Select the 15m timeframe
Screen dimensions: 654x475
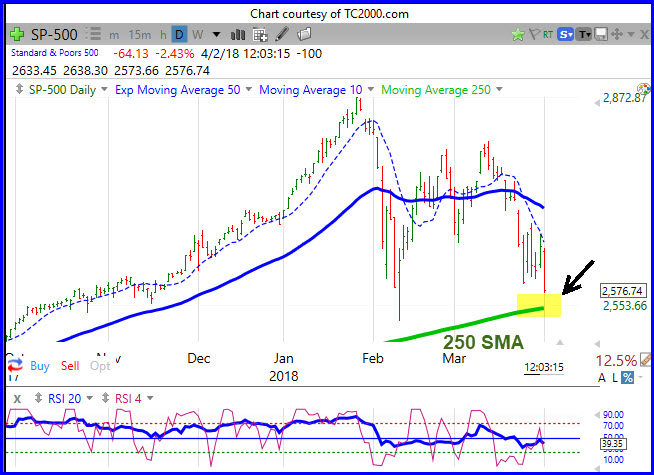(x=139, y=35)
